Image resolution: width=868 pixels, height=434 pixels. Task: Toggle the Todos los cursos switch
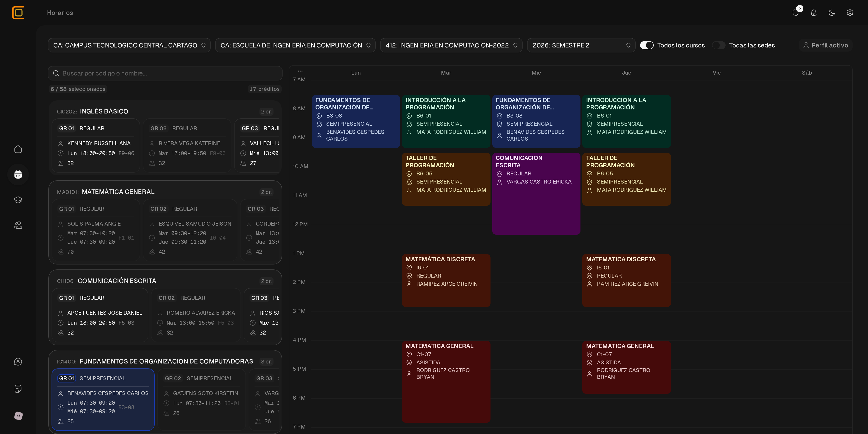[x=647, y=45]
